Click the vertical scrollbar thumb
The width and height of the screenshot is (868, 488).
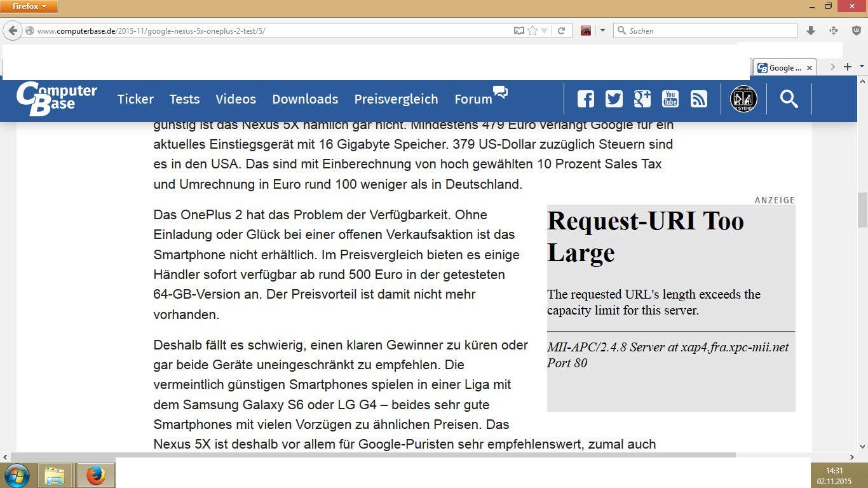862,210
